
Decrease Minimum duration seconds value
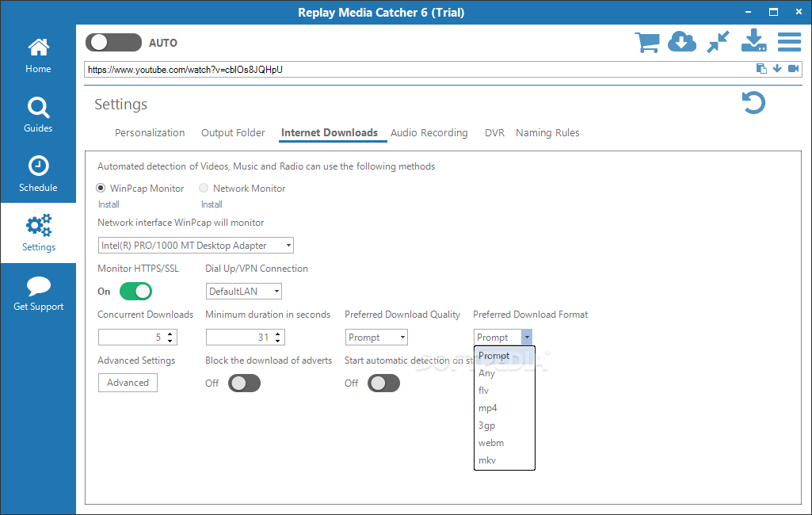click(x=278, y=341)
